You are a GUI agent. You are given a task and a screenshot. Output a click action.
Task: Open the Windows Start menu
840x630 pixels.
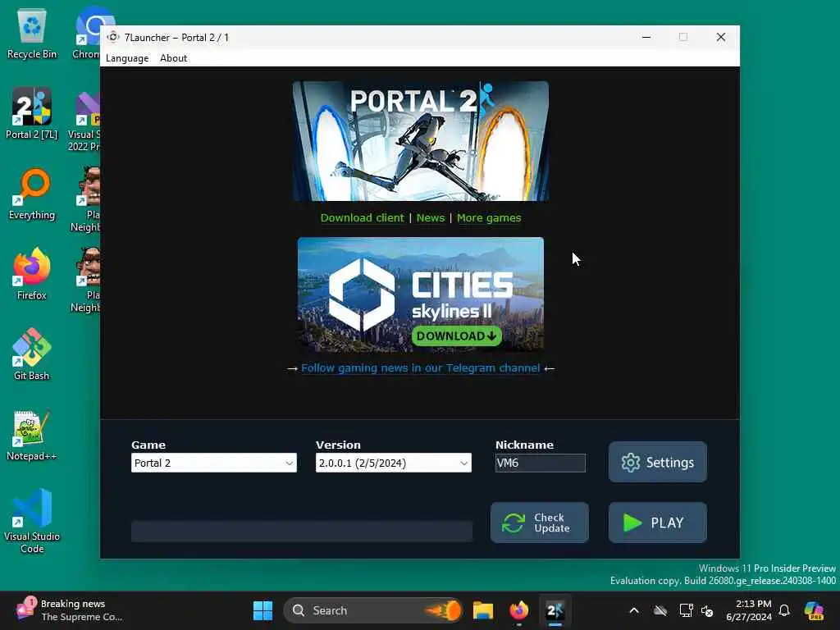point(262,610)
